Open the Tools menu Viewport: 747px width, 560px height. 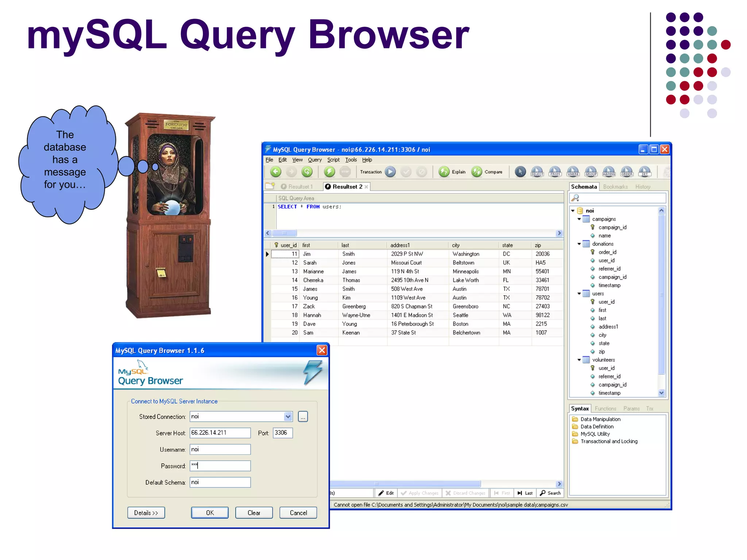(x=351, y=160)
